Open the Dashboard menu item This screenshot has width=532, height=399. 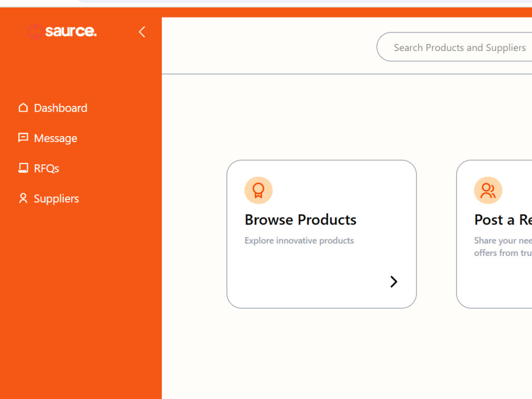tap(53, 108)
